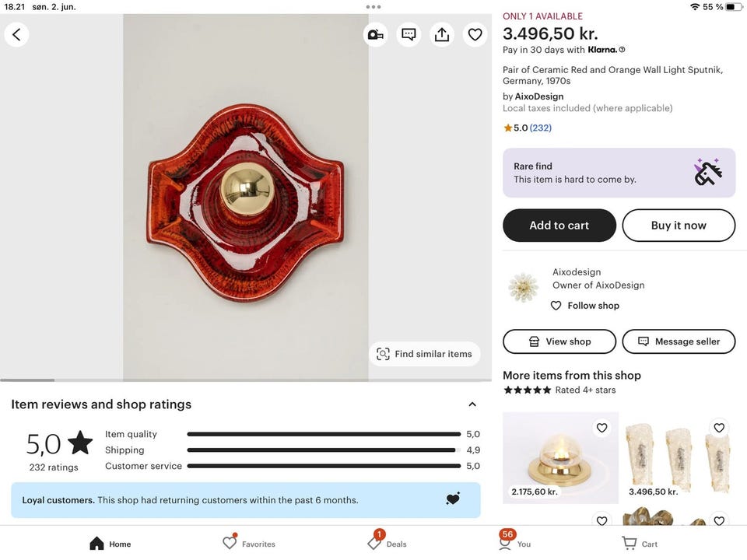
Task: Favorite the main wall light listing
Action: pos(475,34)
